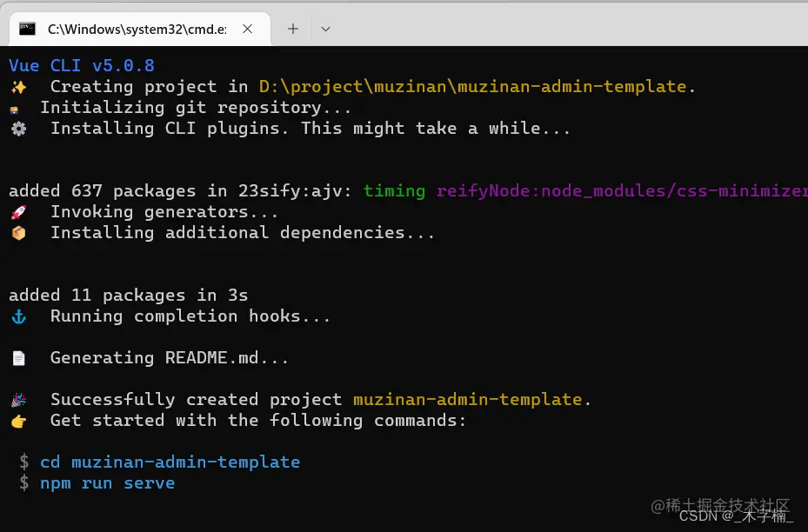
Task: Click the small icon before Initializing git repository
Action: click(x=14, y=110)
